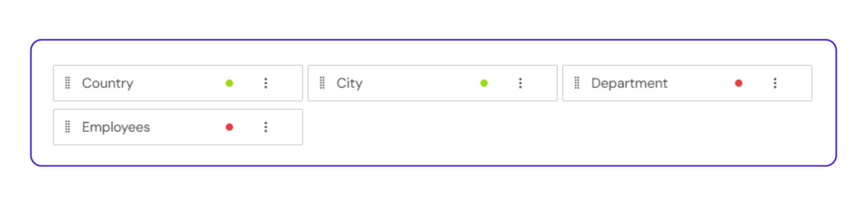Open more options for Department field
The width and height of the screenshot is (868, 201).
pos(775,83)
